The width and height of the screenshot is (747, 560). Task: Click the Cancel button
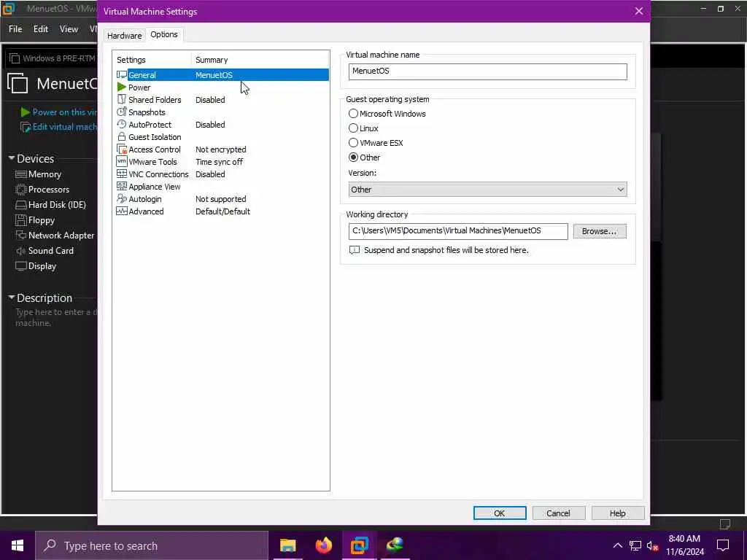[x=558, y=513]
